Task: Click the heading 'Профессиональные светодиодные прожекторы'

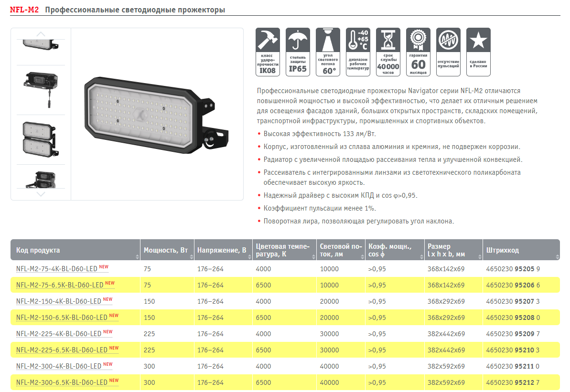Action: click(x=135, y=10)
